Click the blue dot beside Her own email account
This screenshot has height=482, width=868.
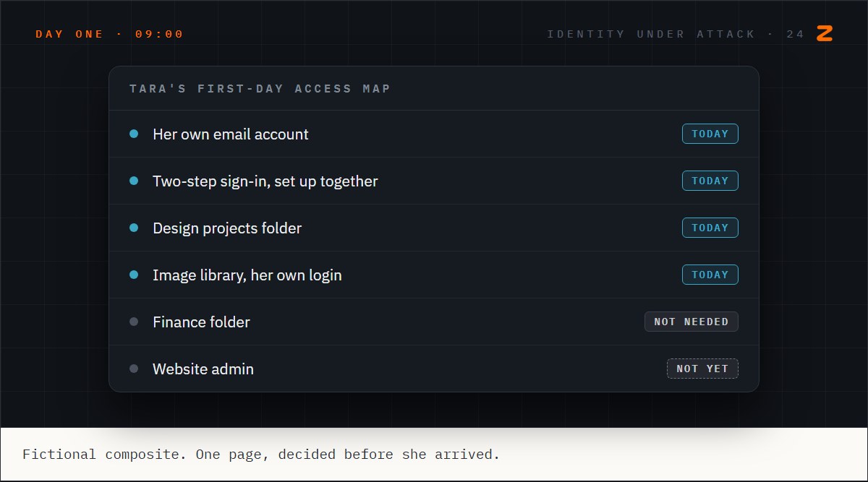(x=134, y=134)
